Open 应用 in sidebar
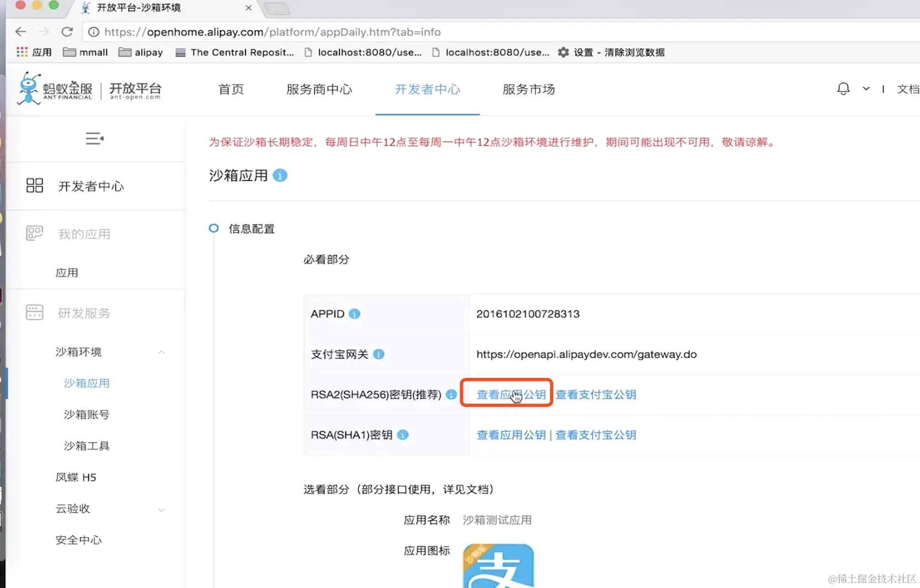 [x=67, y=272]
